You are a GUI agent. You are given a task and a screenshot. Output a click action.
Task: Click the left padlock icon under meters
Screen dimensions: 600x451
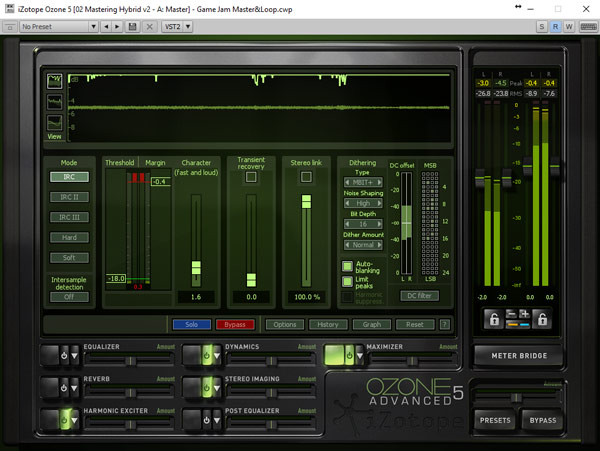point(492,320)
